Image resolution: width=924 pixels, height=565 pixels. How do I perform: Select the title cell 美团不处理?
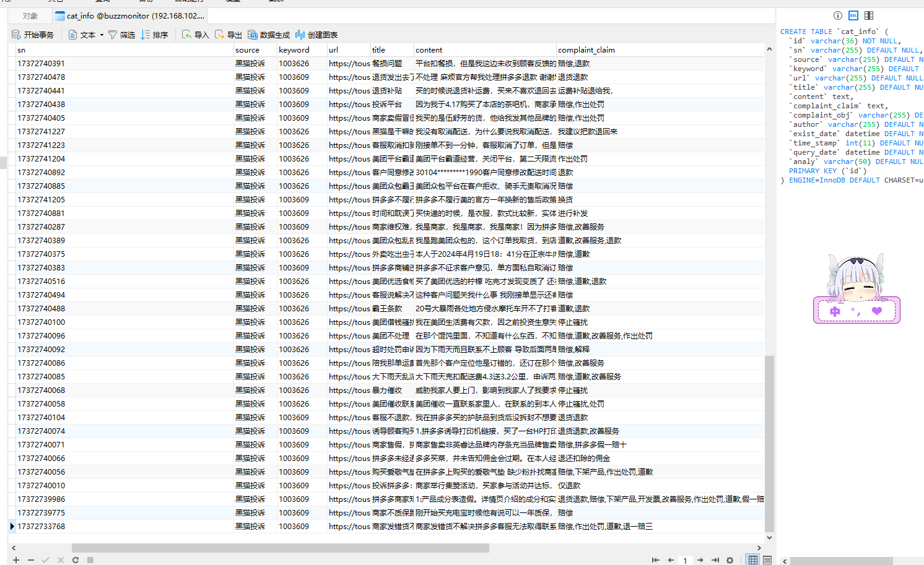point(392,336)
